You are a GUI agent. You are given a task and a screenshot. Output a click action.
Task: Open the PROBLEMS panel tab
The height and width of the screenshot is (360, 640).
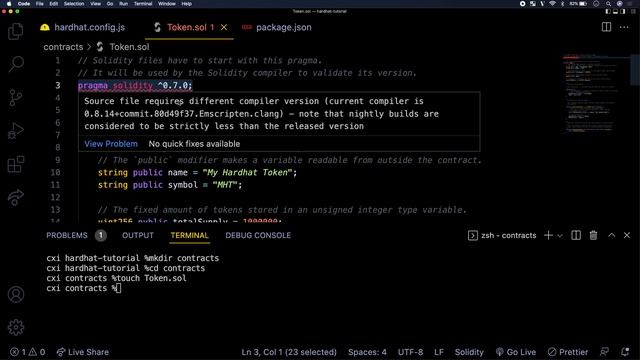(67, 236)
